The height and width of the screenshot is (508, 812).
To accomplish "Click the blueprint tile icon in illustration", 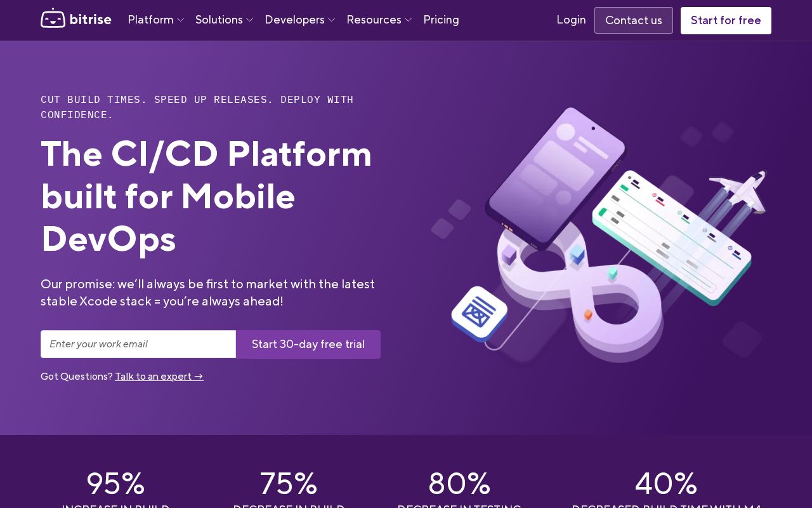I will [x=480, y=314].
